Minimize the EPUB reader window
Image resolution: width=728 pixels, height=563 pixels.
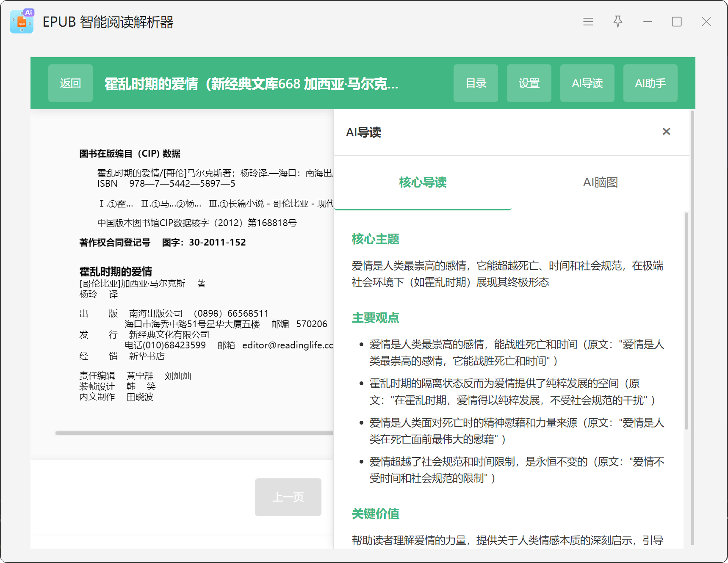647,22
